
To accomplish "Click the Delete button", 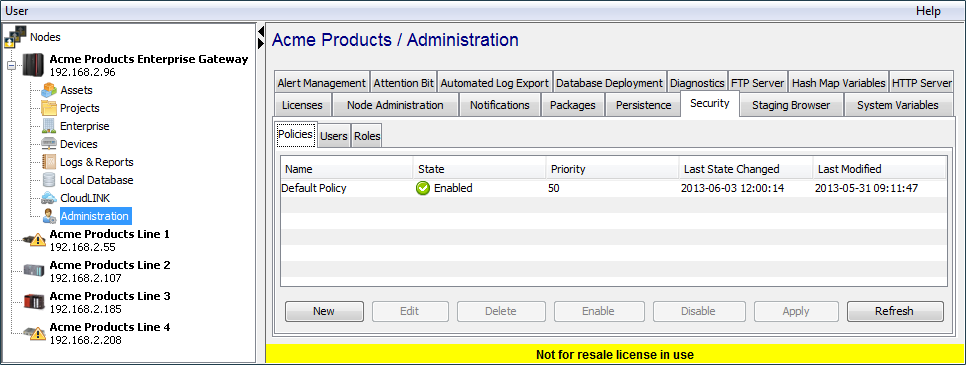I will (x=501, y=311).
